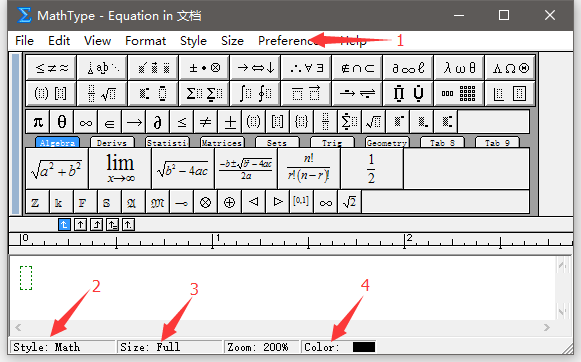Open the Edit menu
Viewport: 581px width, 362px height.
[x=59, y=40]
